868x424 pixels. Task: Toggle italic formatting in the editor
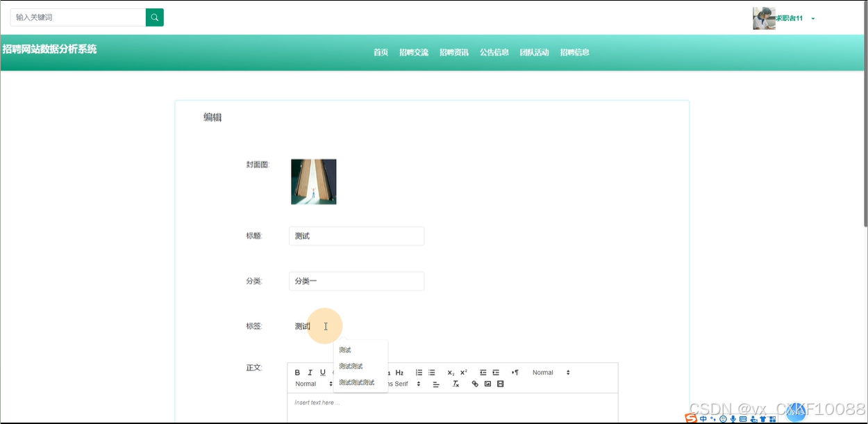(x=310, y=373)
